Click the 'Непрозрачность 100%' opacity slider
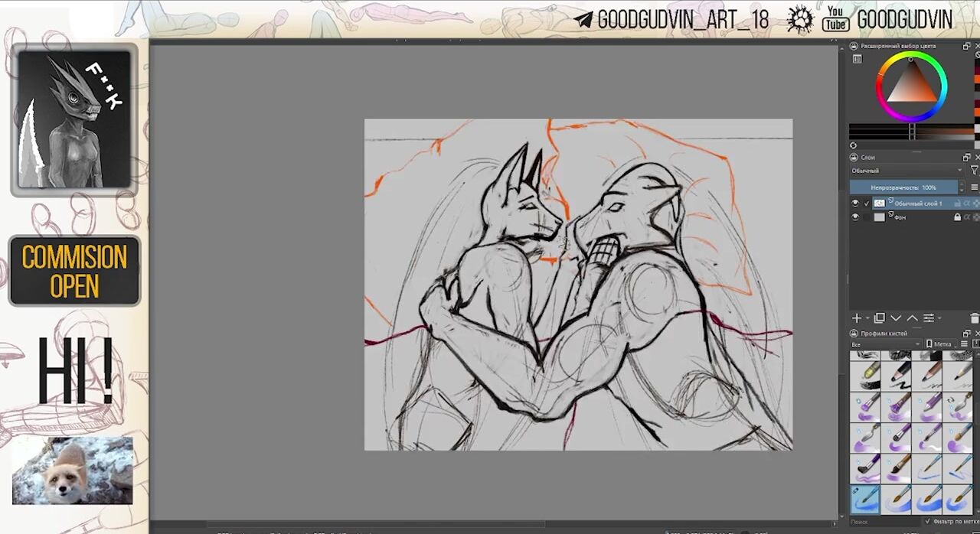980x534 pixels. click(903, 187)
